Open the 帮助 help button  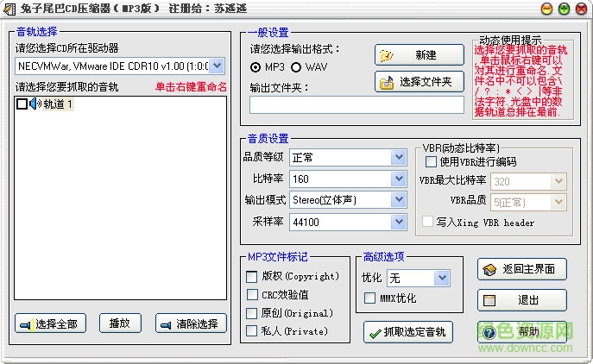[522, 332]
